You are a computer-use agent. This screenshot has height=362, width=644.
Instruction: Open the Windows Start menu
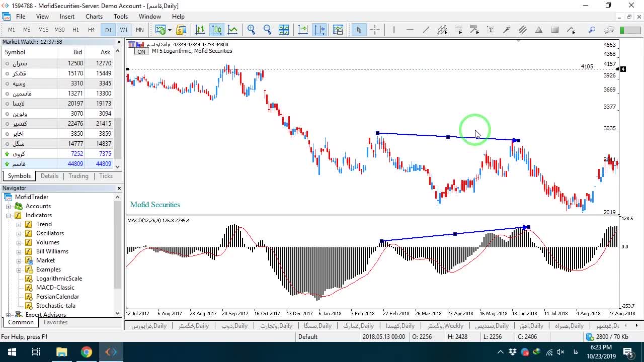click(x=12, y=352)
